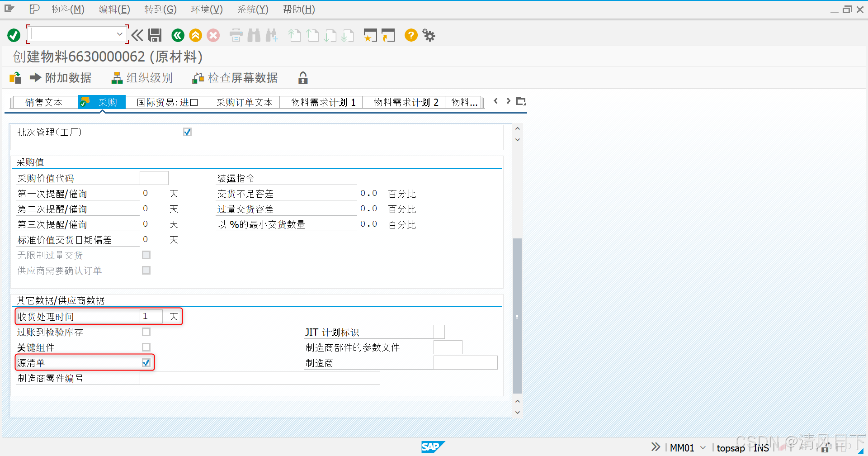Save the material with the disk icon

(155, 35)
